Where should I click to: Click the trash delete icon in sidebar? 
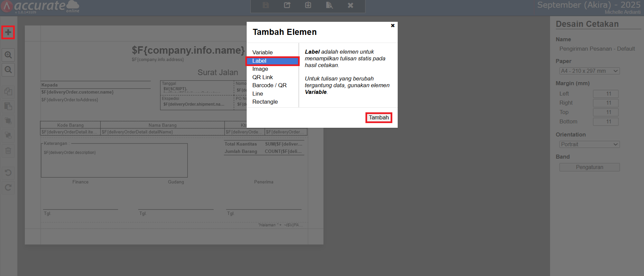(x=8, y=151)
